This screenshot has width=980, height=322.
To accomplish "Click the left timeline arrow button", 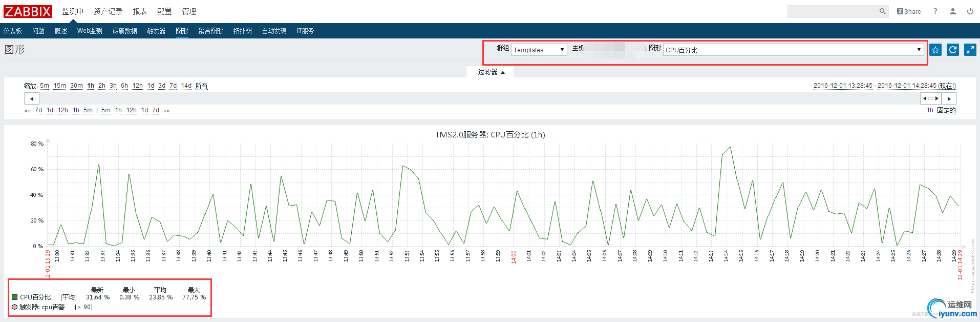I will (32, 98).
